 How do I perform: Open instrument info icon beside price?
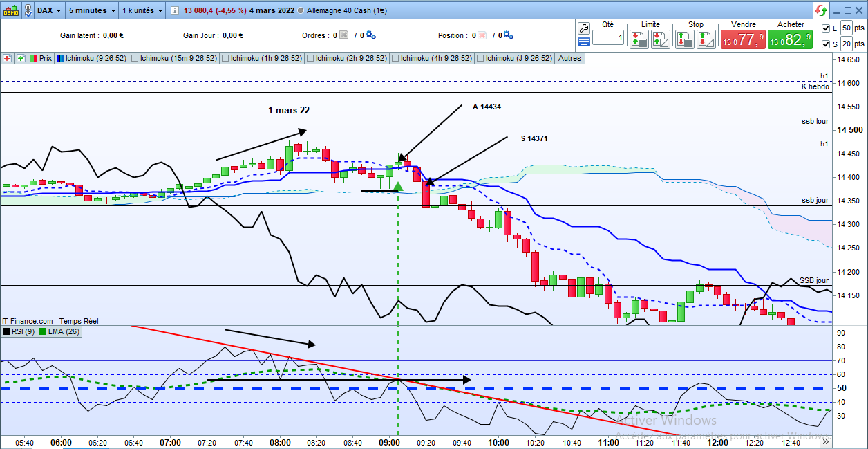point(174,10)
